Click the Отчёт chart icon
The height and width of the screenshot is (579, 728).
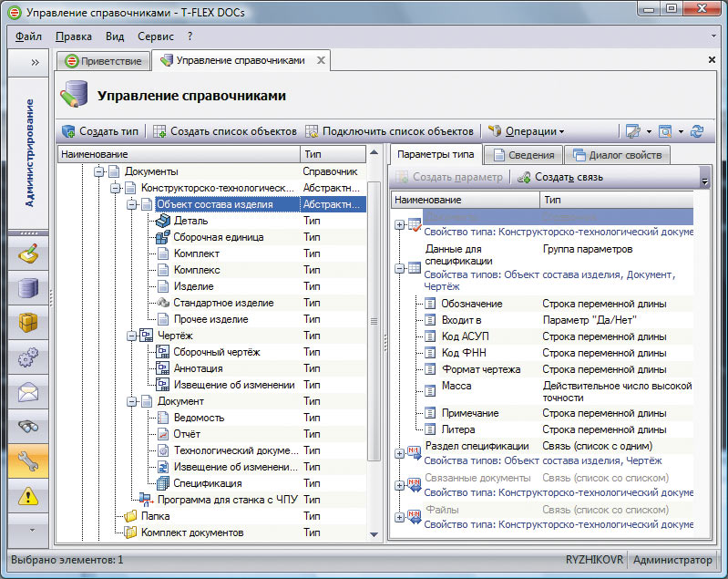163,434
